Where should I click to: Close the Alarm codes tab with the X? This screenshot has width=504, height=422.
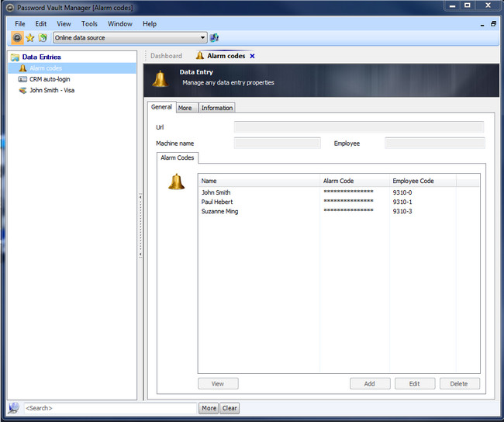click(x=252, y=56)
